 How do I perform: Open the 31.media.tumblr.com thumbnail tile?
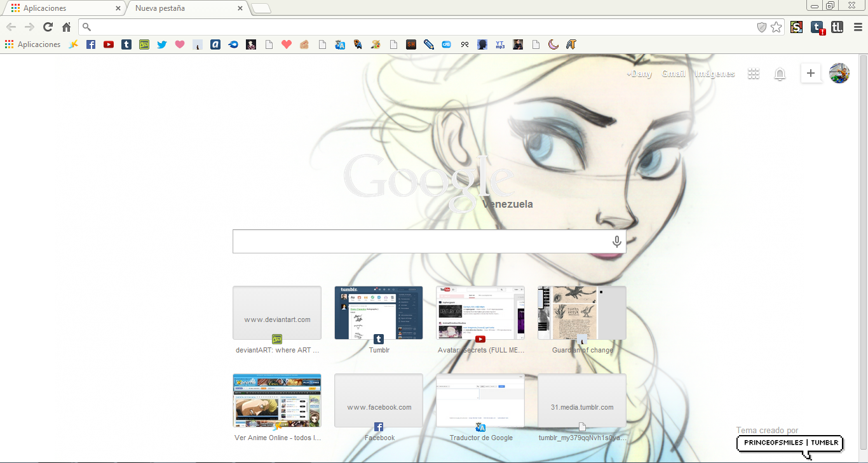pyautogui.click(x=582, y=400)
